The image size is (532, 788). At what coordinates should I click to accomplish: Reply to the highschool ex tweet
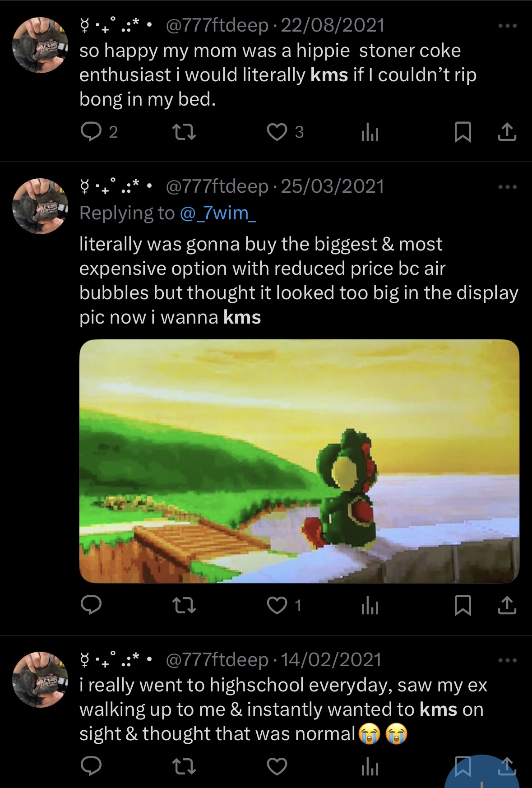tap(91, 766)
